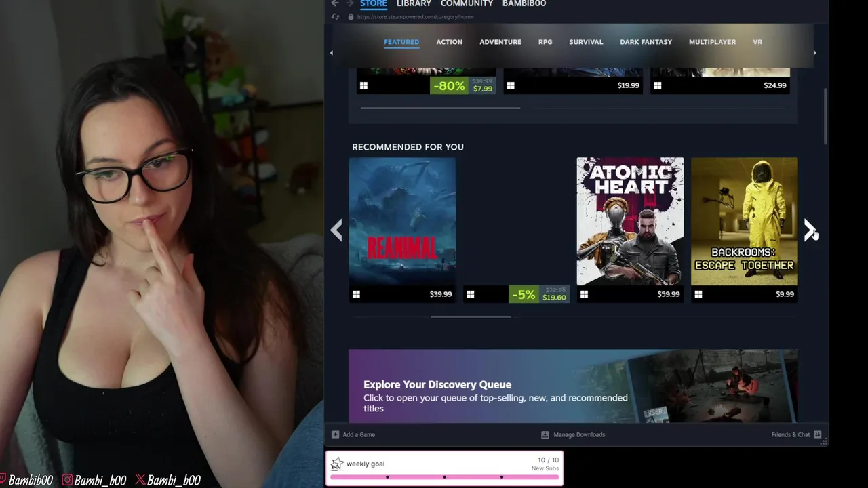Click the forward navigation arrow
Viewport: 868px width, 488px height.
coord(350,3)
